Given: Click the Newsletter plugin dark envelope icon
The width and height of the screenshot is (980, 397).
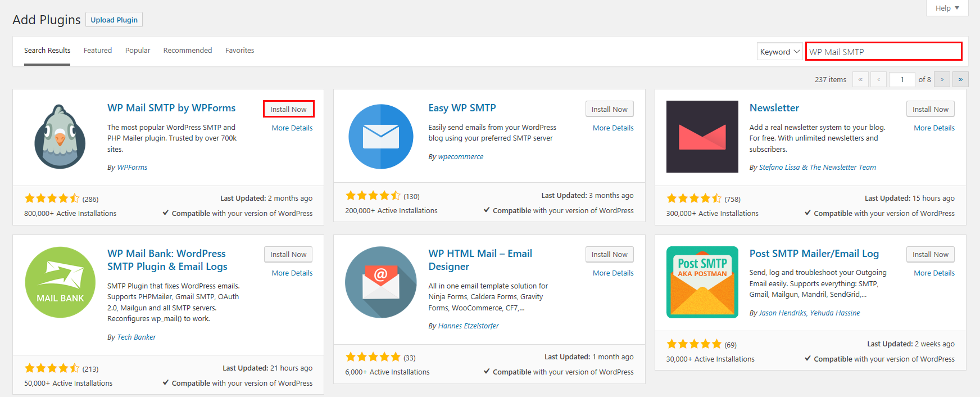Looking at the screenshot, I should (702, 137).
